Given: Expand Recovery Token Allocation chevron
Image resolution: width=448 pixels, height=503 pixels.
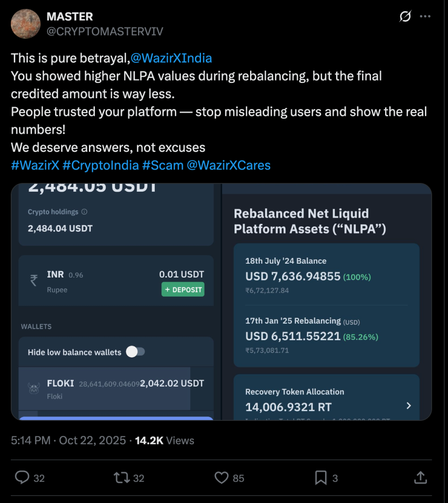Looking at the screenshot, I should [408, 406].
